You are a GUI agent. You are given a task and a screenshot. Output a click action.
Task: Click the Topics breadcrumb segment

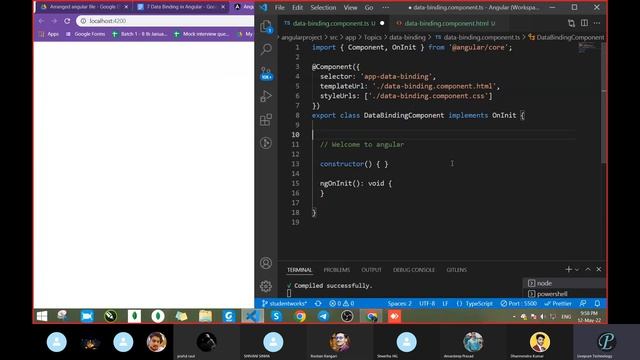372,37
